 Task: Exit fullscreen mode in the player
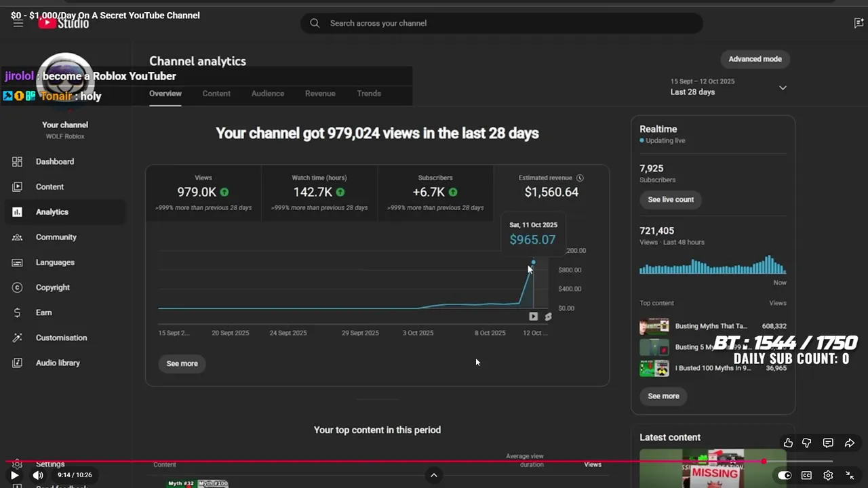click(x=850, y=475)
